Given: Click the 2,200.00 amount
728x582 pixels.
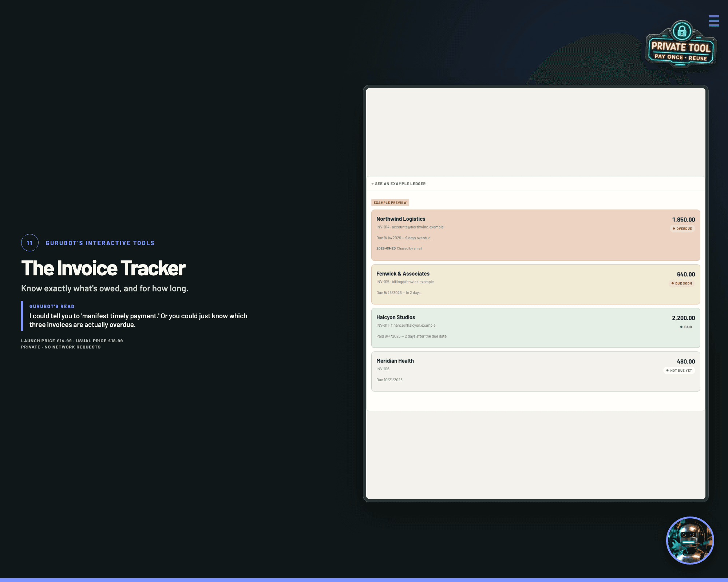Looking at the screenshot, I should pos(683,318).
